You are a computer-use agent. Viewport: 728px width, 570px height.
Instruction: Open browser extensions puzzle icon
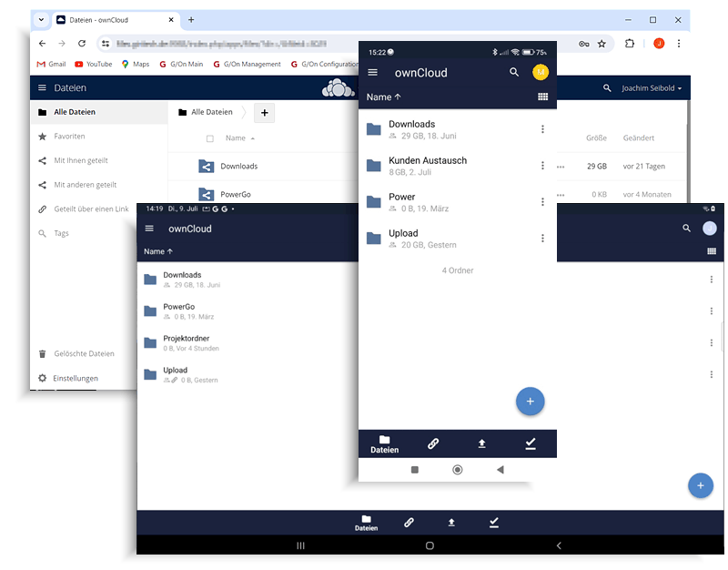click(629, 44)
